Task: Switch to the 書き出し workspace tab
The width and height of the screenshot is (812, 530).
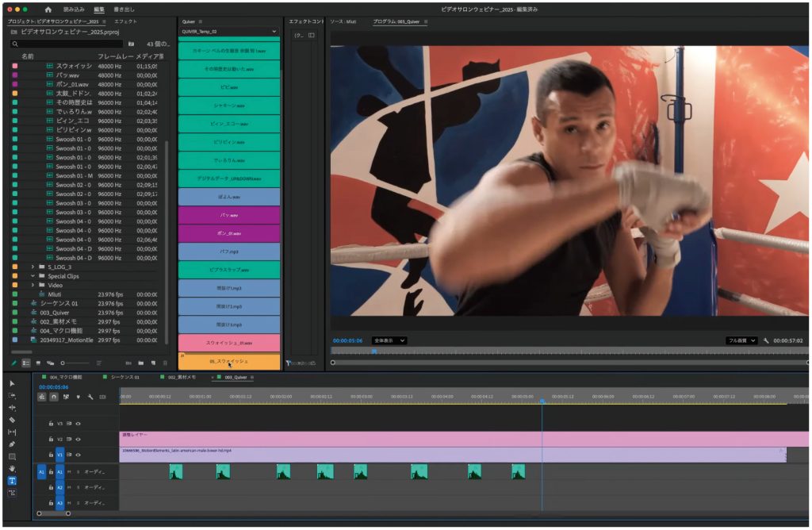Action: point(124,10)
